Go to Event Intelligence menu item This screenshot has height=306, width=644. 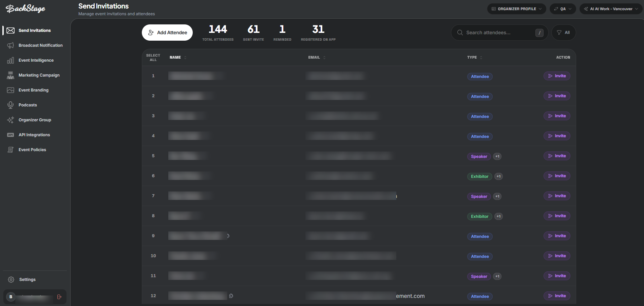click(36, 60)
